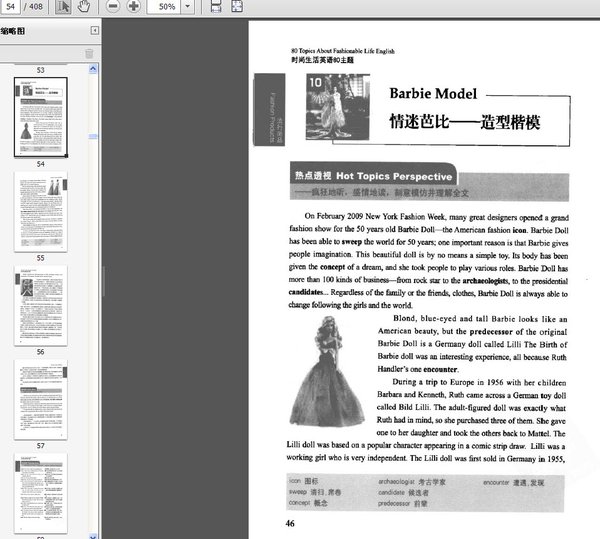600x539 pixels.
Task: Zoom out with the minus button
Action: 112,7
